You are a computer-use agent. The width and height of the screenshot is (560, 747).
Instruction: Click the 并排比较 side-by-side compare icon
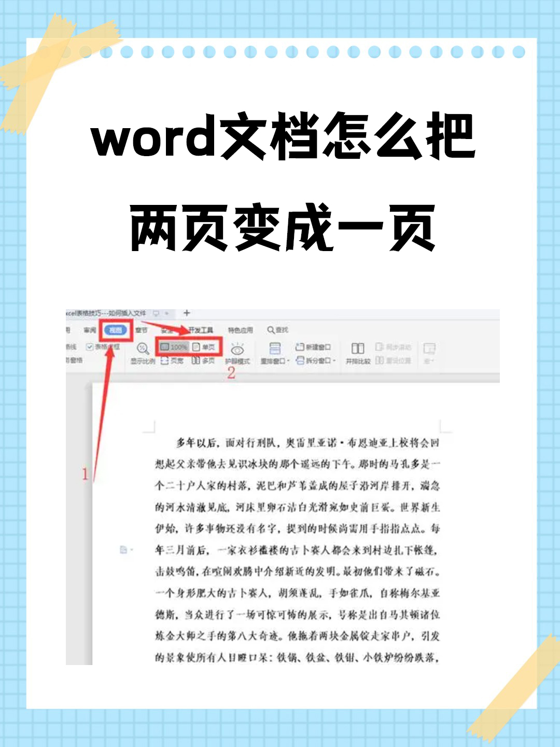(358, 349)
